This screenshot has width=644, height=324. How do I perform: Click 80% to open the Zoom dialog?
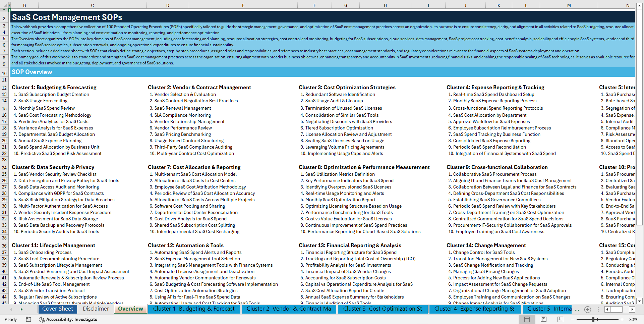(634, 319)
